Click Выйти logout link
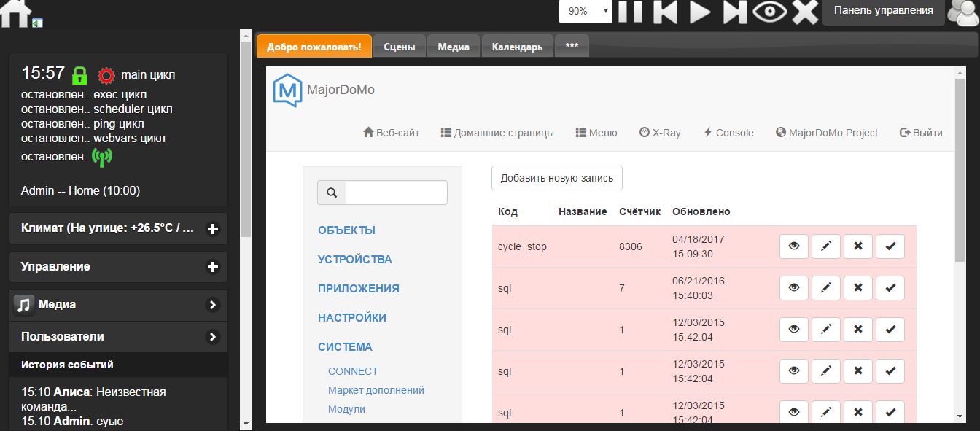980x431 pixels. coord(921,133)
